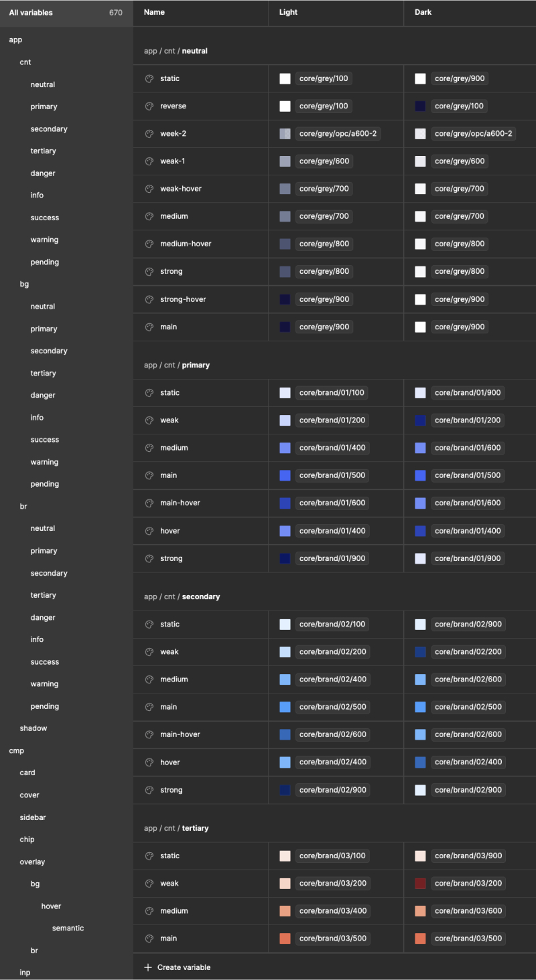
Task: Click the Name column header
Action: (x=154, y=12)
